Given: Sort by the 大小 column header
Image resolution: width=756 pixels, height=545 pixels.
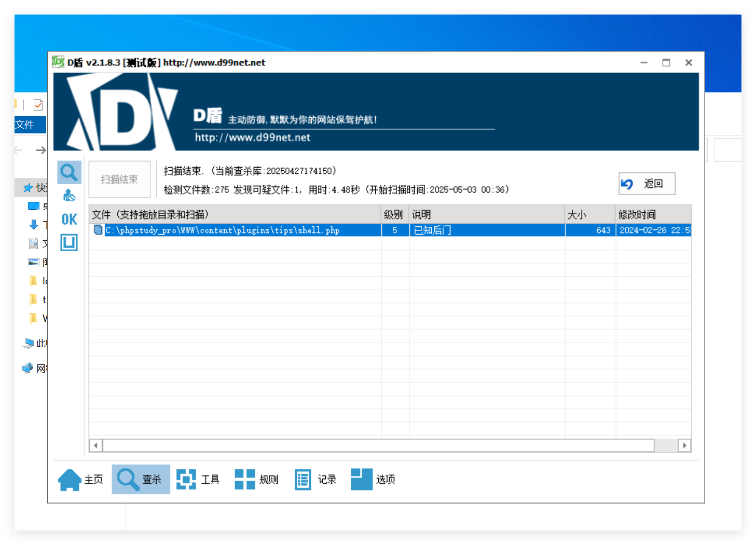Looking at the screenshot, I should click(590, 214).
